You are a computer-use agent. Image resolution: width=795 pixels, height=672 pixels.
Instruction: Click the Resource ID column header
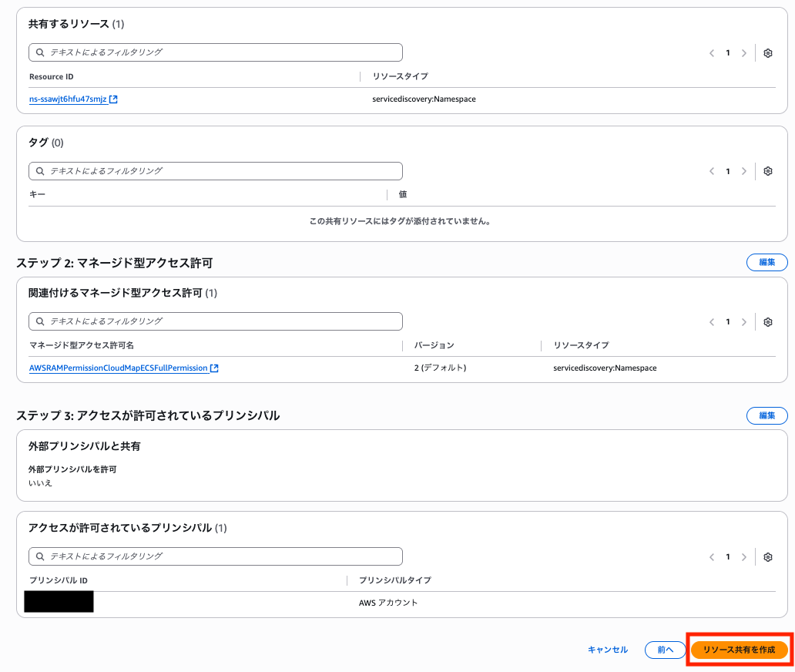(x=51, y=76)
